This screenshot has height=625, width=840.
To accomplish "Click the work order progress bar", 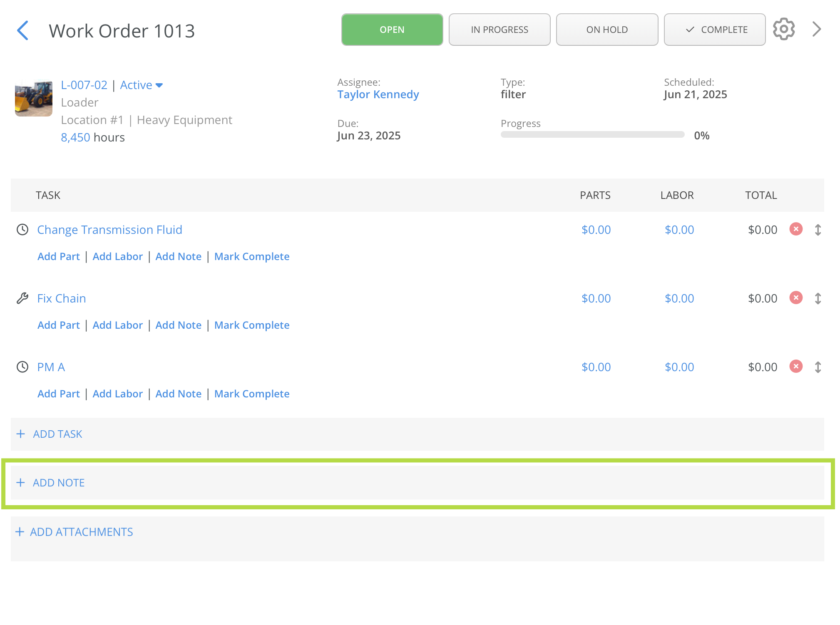I will pyautogui.click(x=592, y=135).
